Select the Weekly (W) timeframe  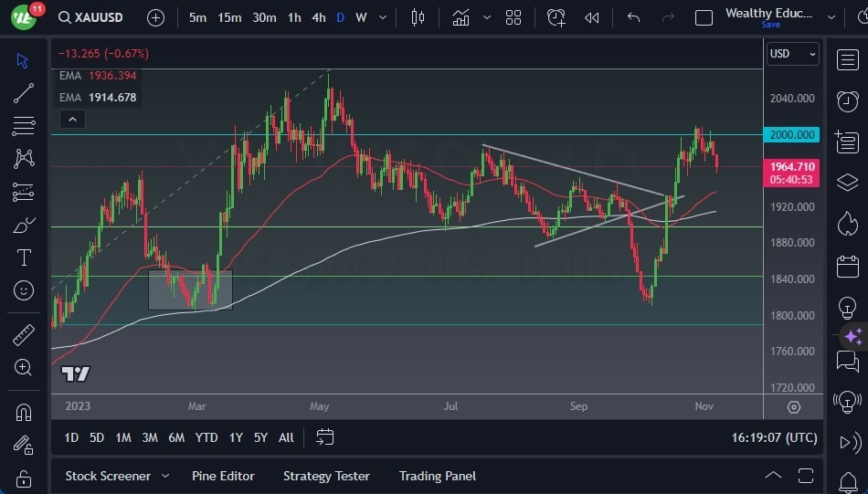pyautogui.click(x=361, y=17)
